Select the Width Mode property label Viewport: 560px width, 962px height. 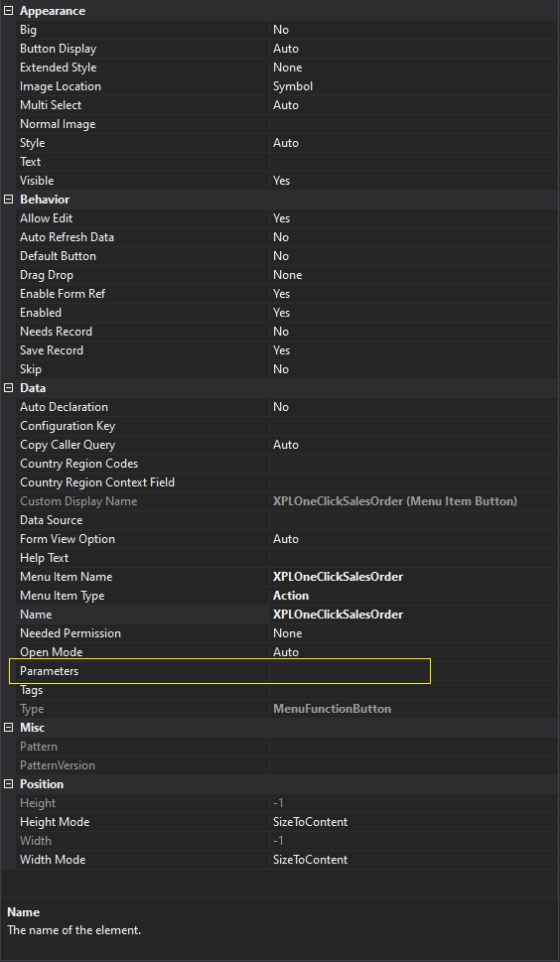53,860
